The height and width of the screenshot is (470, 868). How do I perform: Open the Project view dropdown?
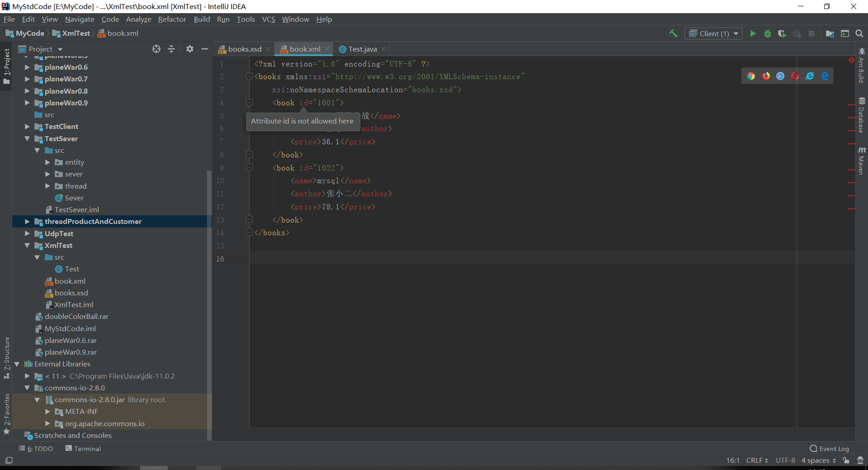40,49
